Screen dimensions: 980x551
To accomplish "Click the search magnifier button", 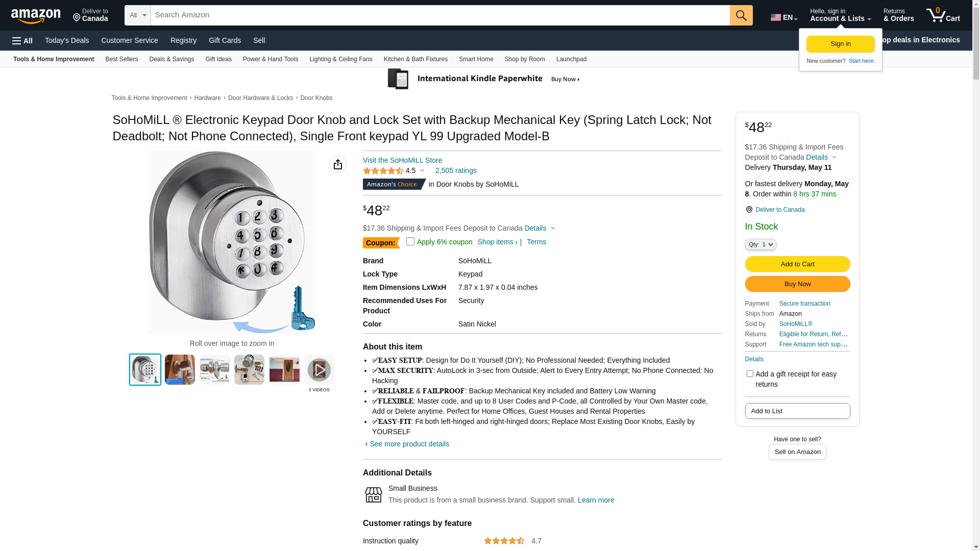I will 741,15.
